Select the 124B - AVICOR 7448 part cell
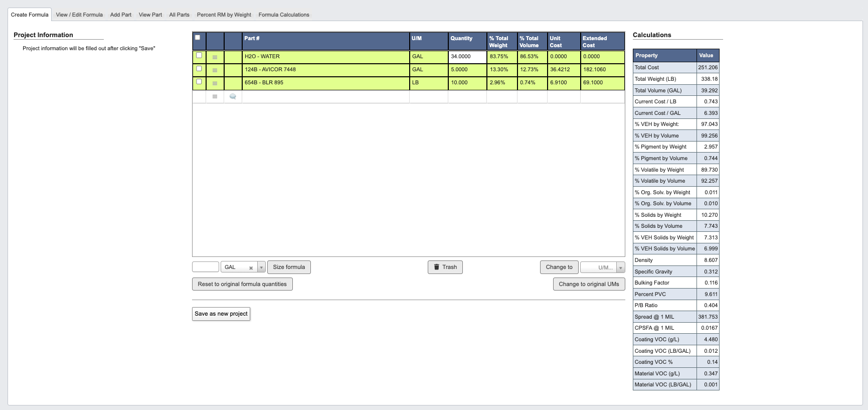The height and width of the screenshot is (410, 868). (325, 70)
